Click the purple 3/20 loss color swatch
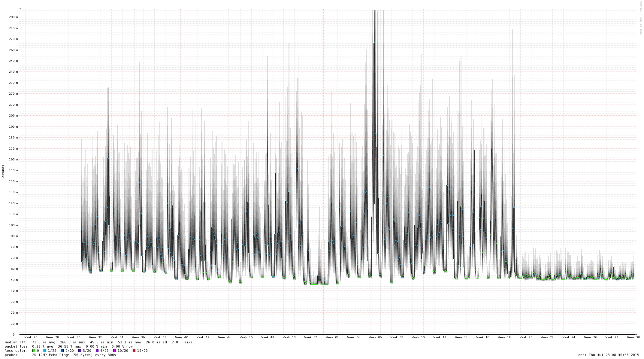This screenshot has width=644, height=359. tap(80, 351)
